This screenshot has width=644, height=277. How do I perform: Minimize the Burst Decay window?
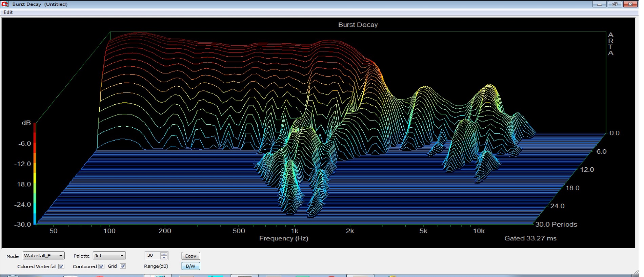[x=599, y=4]
